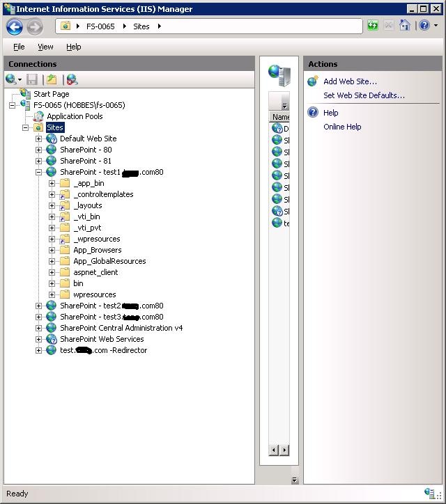Image resolution: width=446 pixels, height=504 pixels.
Task: Collapse the FS-0065 server node
Action: coord(13,105)
